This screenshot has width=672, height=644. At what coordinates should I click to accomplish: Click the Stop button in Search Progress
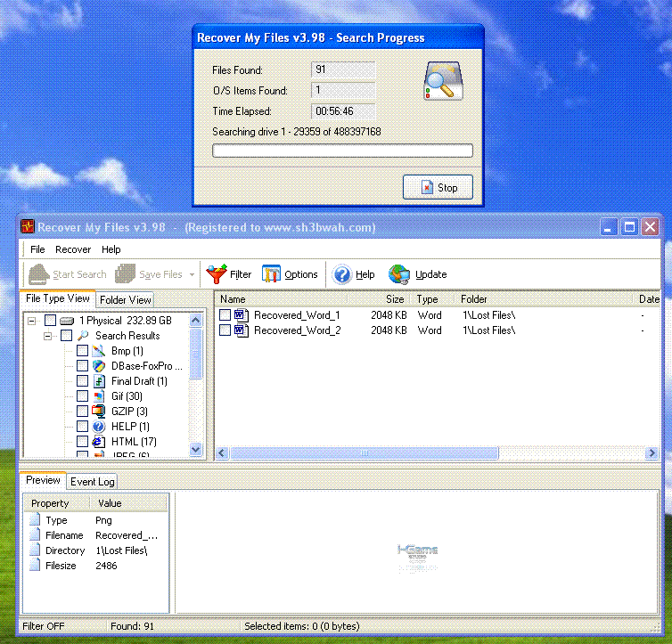tap(438, 187)
